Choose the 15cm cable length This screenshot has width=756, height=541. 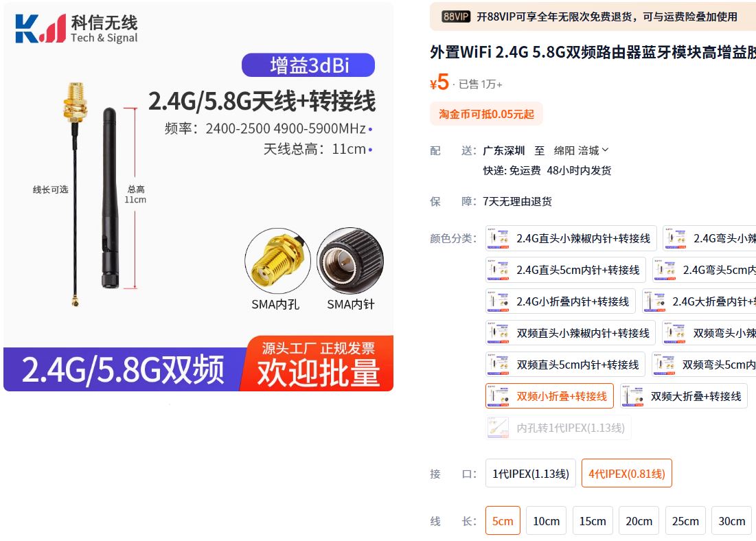coord(593,521)
